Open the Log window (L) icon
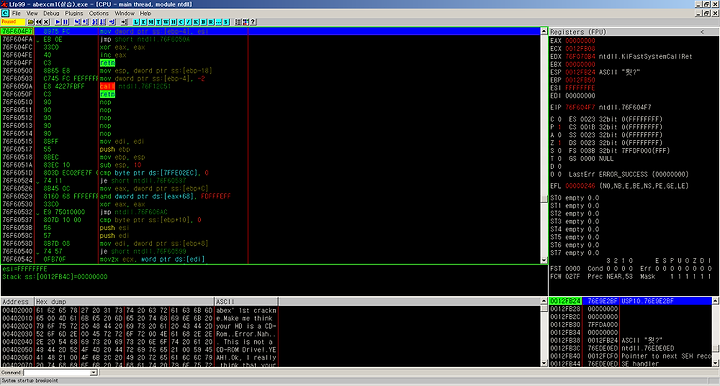The width and height of the screenshot is (720, 386). point(136,22)
